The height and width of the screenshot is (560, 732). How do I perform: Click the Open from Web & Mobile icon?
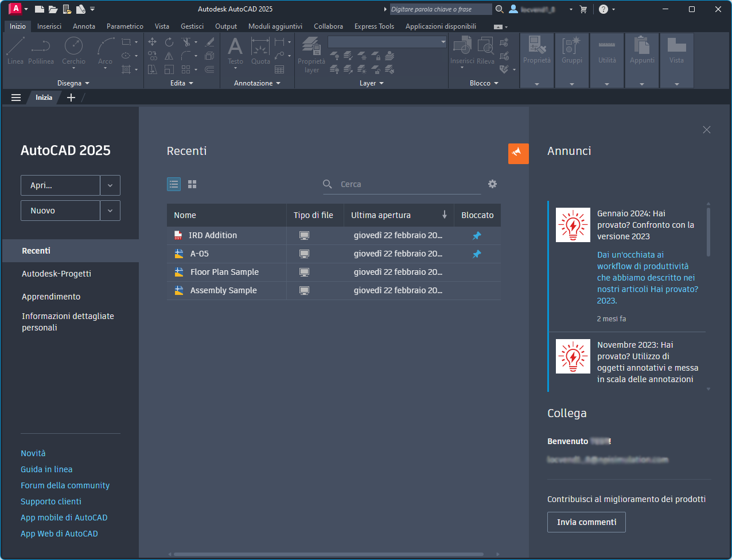click(x=67, y=9)
